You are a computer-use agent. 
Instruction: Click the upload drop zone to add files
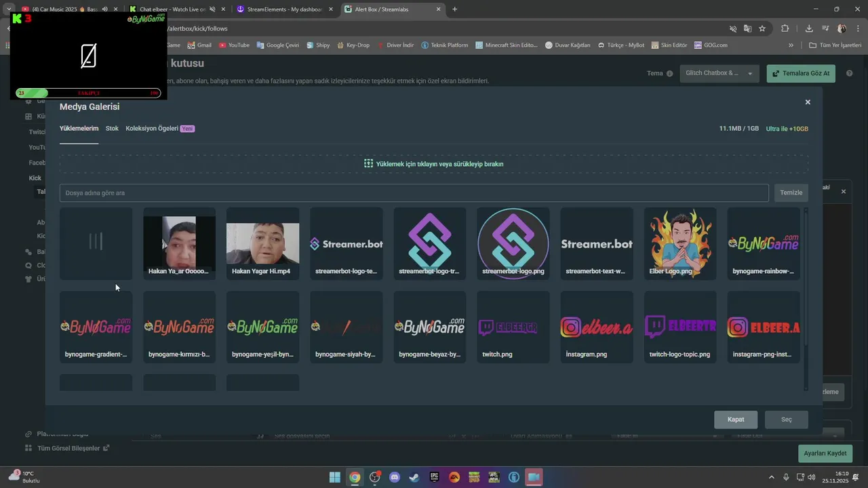434,163
